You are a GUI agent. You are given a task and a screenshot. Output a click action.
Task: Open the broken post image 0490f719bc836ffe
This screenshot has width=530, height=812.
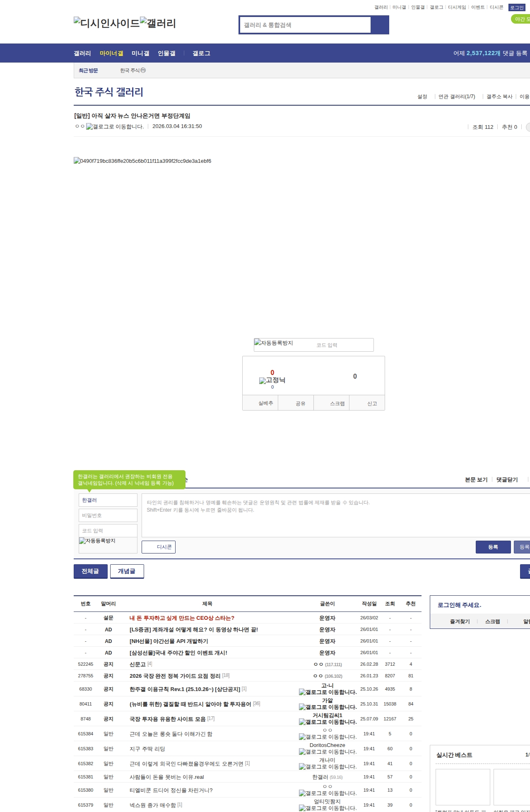(142, 161)
